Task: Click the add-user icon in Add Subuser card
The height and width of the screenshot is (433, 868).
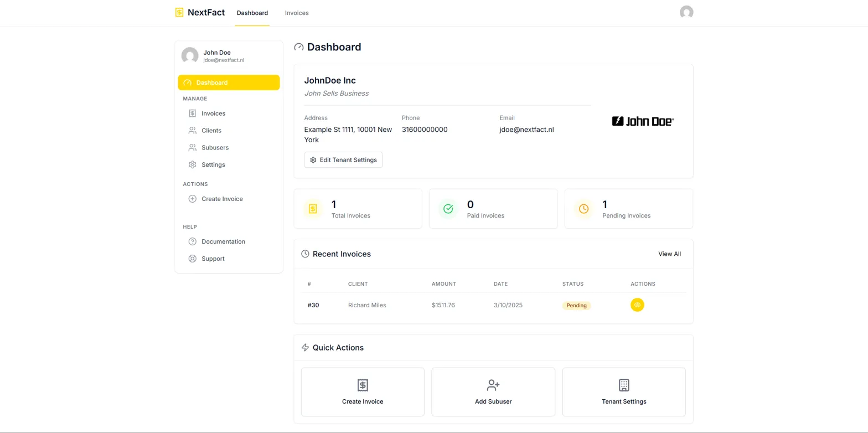Action: 493,385
